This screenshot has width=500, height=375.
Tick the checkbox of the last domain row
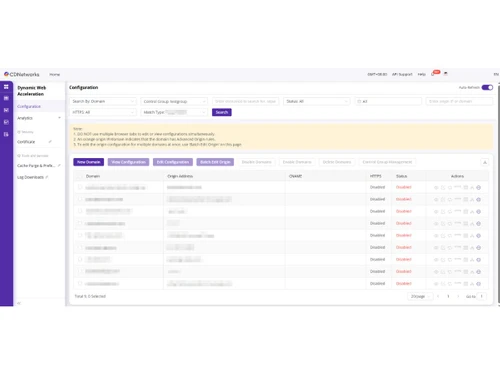click(x=80, y=284)
